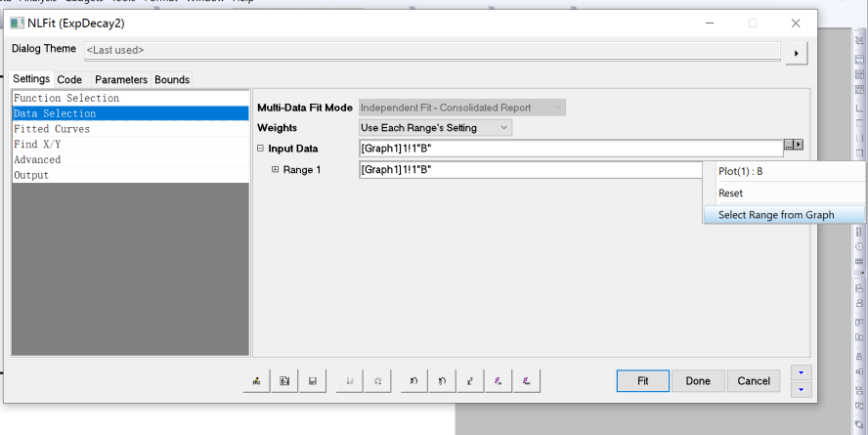Screen dimensions: 868x435
Task: Click the first icon in the bottom toolbar
Action: pyautogui.click(x=256, y=381)
